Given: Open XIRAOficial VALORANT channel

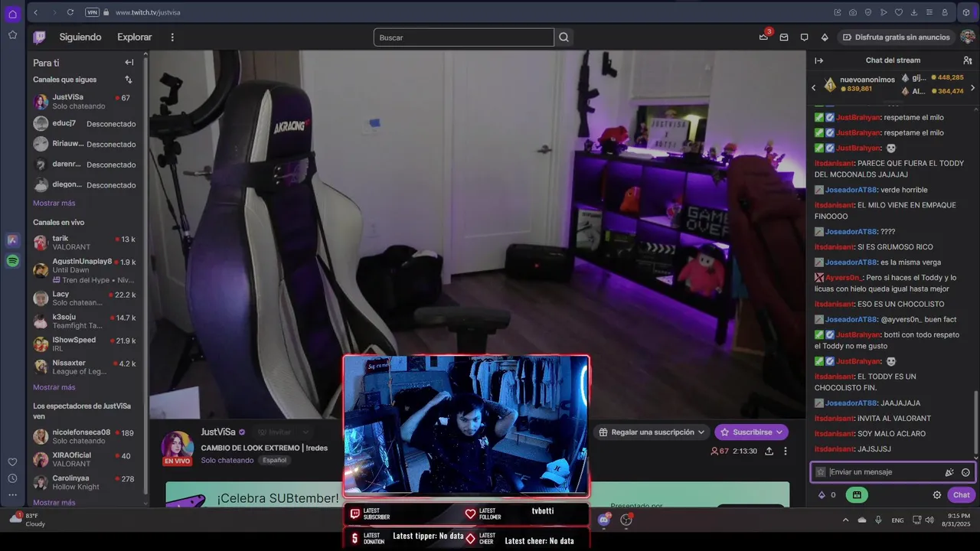Looking at the screenshot, I should click(84, 460).
